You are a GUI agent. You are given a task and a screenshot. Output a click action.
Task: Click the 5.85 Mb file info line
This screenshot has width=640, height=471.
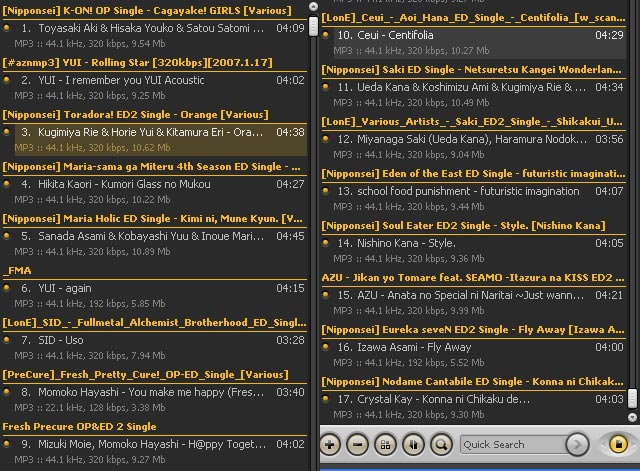[x=90, y=304]
